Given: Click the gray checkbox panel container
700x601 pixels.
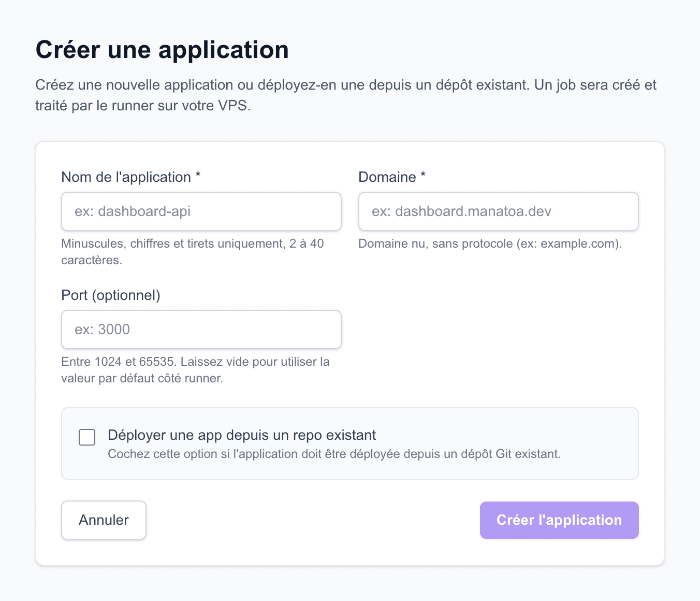Looking at the screenshot, I should click(x=350, y=443).
